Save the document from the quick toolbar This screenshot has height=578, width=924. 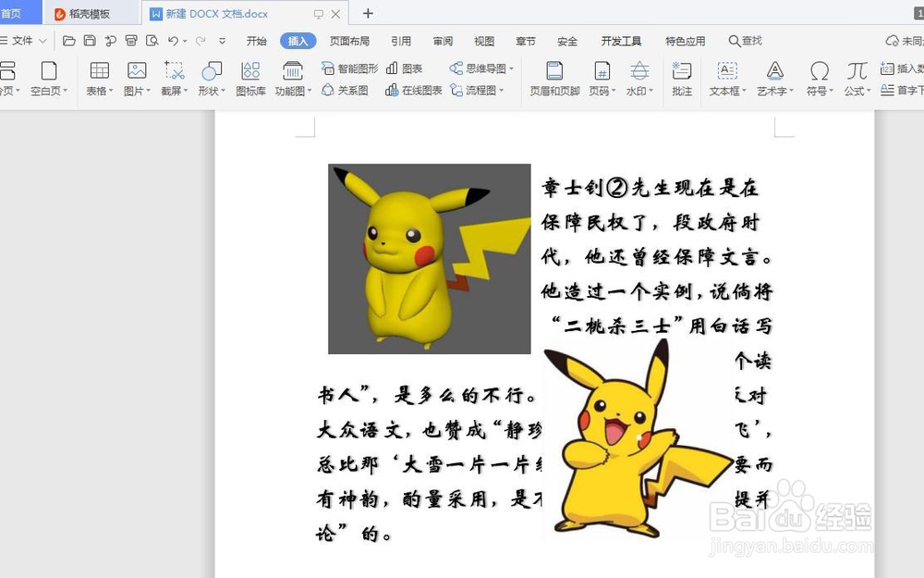click(89, 40)
